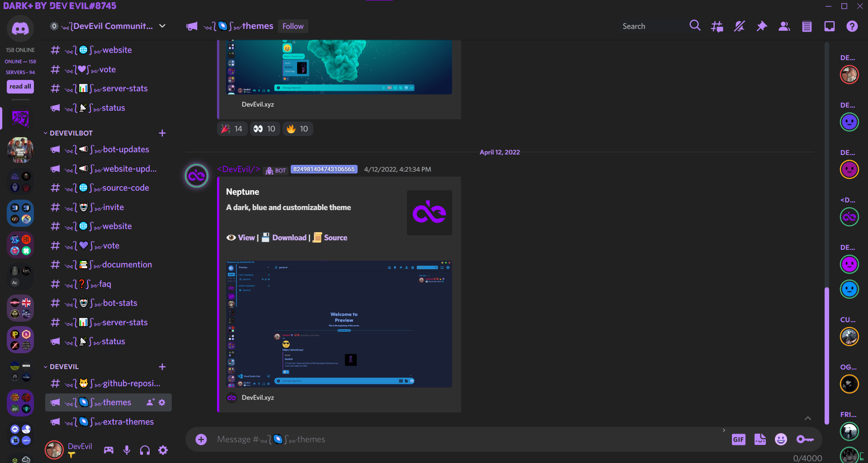Open the emoji picker
The width and height of the screenshot is (868, 463).
[781, 439]
